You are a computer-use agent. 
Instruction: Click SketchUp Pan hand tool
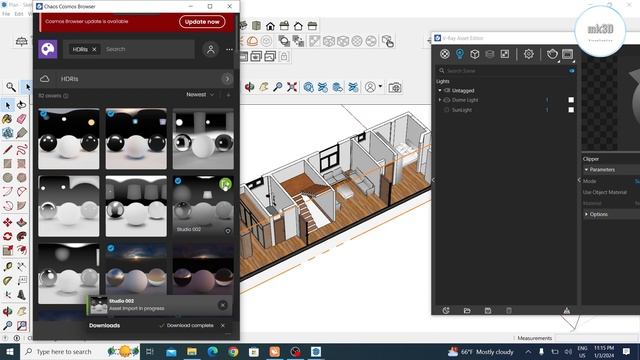click(x=264, y=87)
